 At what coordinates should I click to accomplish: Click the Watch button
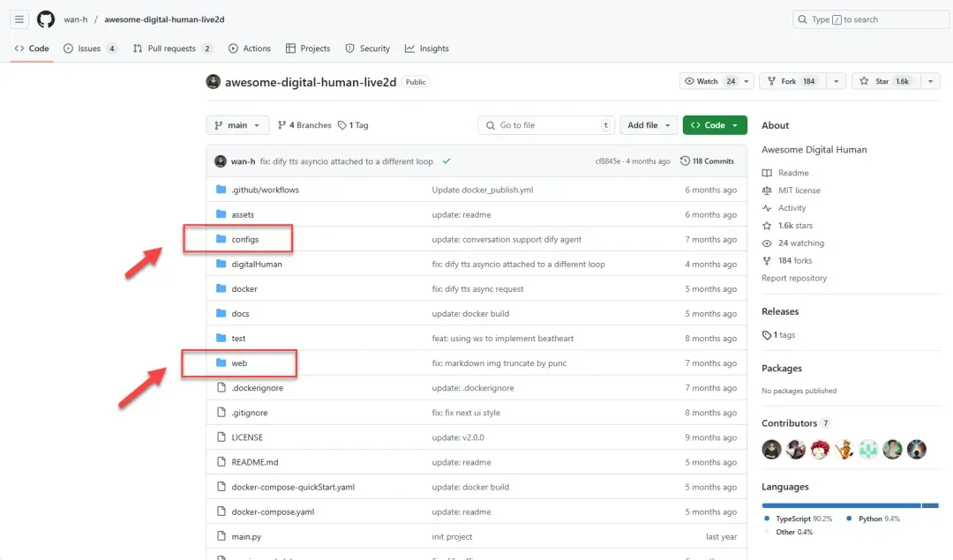pyautogui.click(x=709, y=81)
